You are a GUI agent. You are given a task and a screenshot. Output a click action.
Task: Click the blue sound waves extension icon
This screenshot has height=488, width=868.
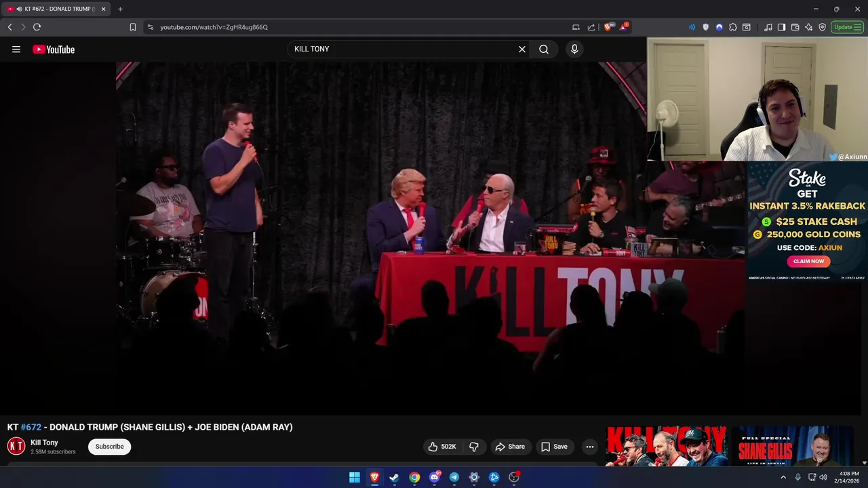point(692,27)
